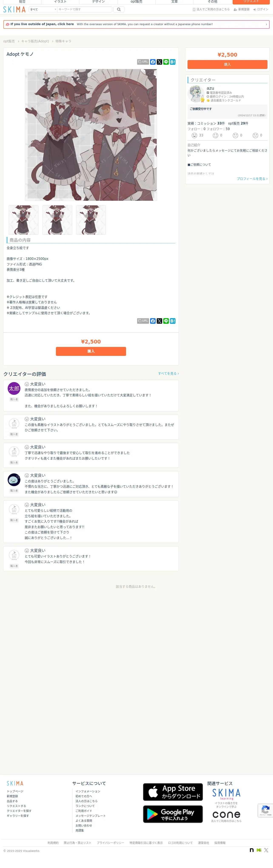This screenshot has width=273, height=868.
Task: Go to キャラ販売(Adopt) breadcrumb
Action: pyautogui.click(x=35, y=41)
